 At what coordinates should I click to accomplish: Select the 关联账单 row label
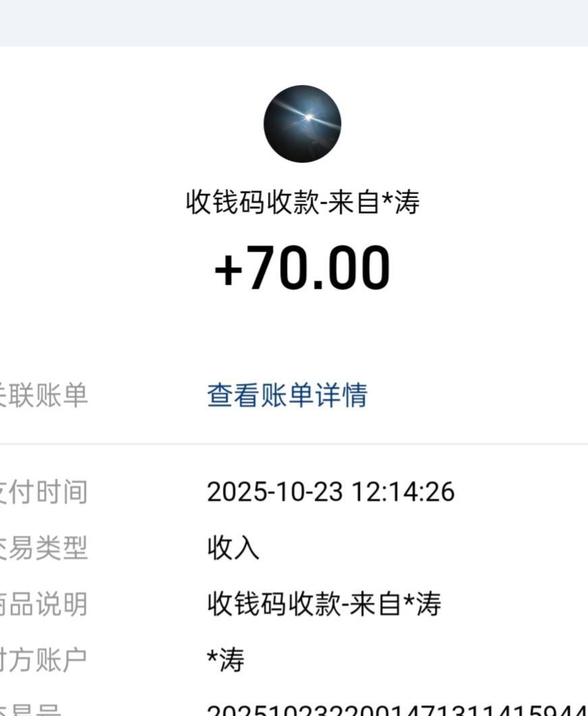click(x=44, y=395)
